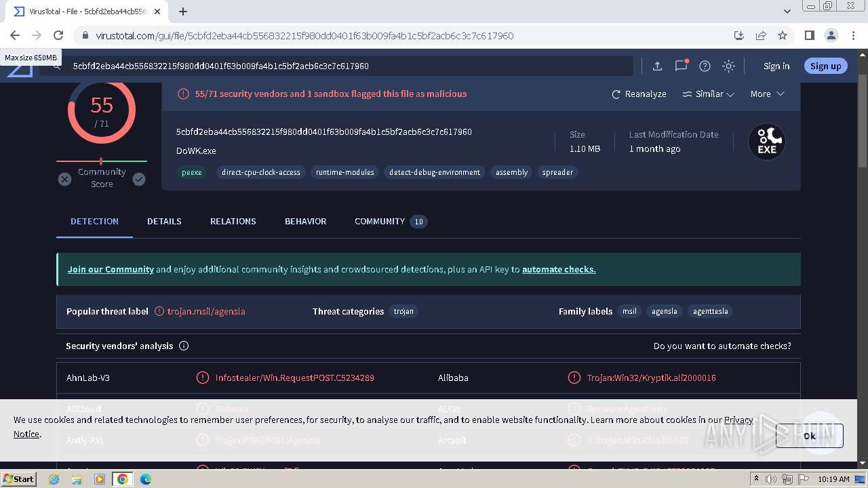Click the EXE file type icon
This screenshot has height=488, width=868.
pyautogui.click(x=766, y=142)
